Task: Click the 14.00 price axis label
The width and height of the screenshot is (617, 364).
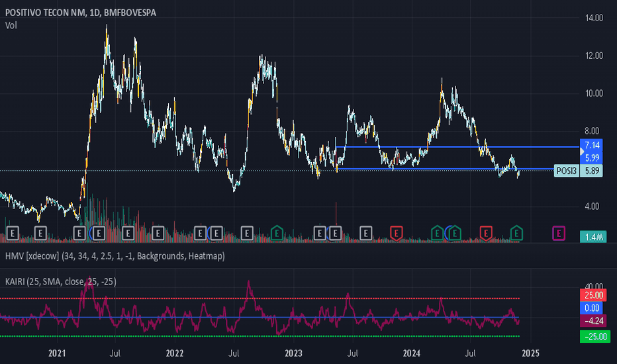Action: tap(594, 18)
